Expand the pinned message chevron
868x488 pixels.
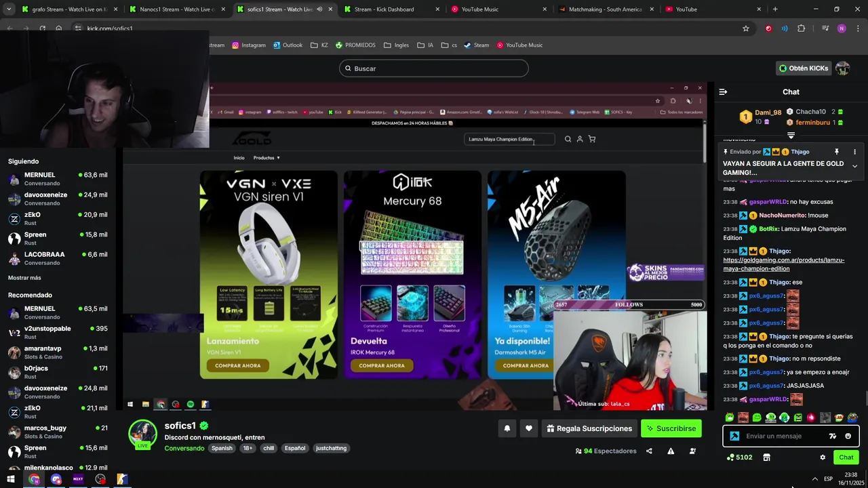pyautogui.click(x=854, y=166)
